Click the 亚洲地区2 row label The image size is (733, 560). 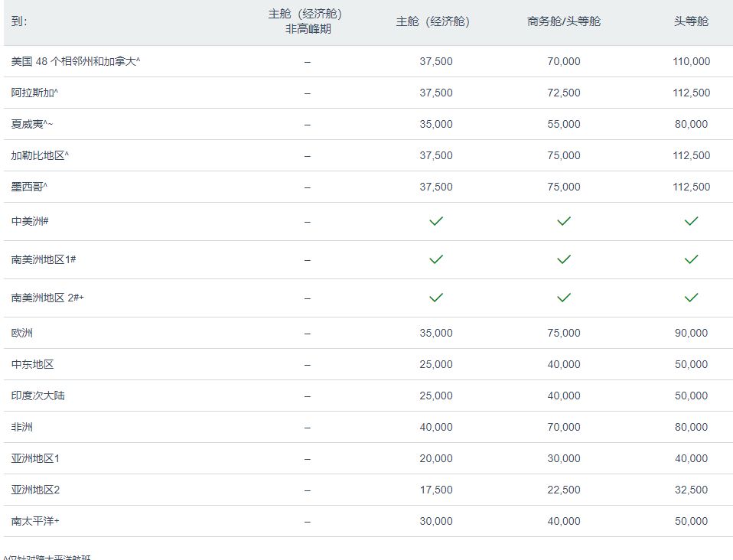tap(35, 490)
